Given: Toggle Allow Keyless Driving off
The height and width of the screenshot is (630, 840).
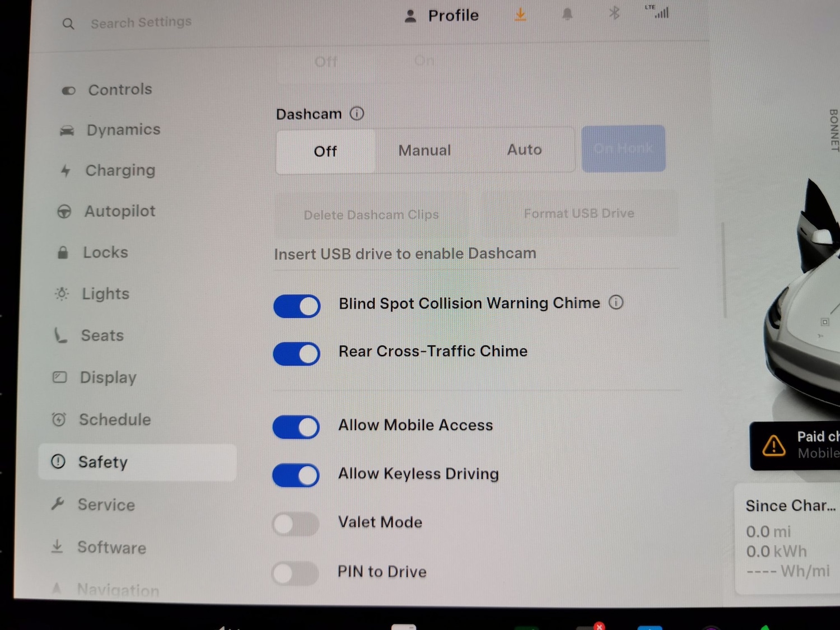Looking at the screenshot, I should click(x=296, y=475).
